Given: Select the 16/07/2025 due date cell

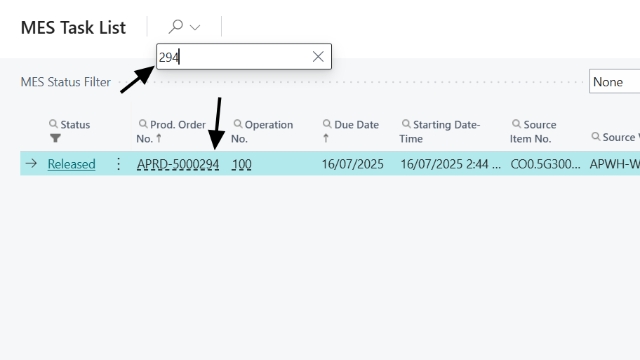Looking at the screenshot, I should 353,164.
